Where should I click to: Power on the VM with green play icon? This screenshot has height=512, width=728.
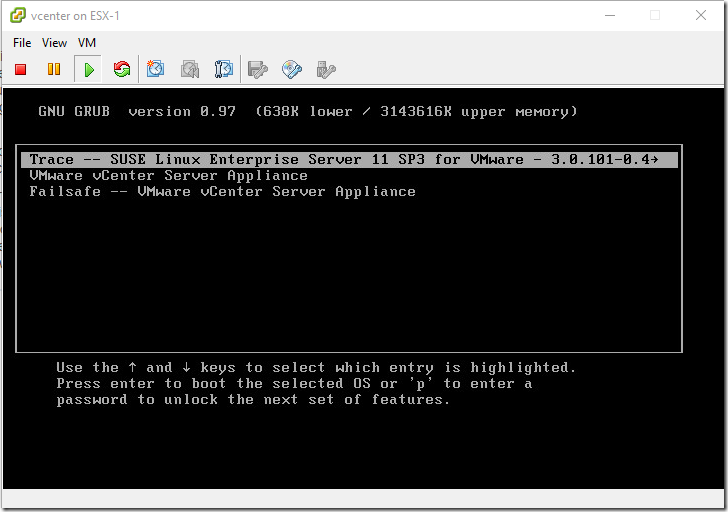pos(88,70)
